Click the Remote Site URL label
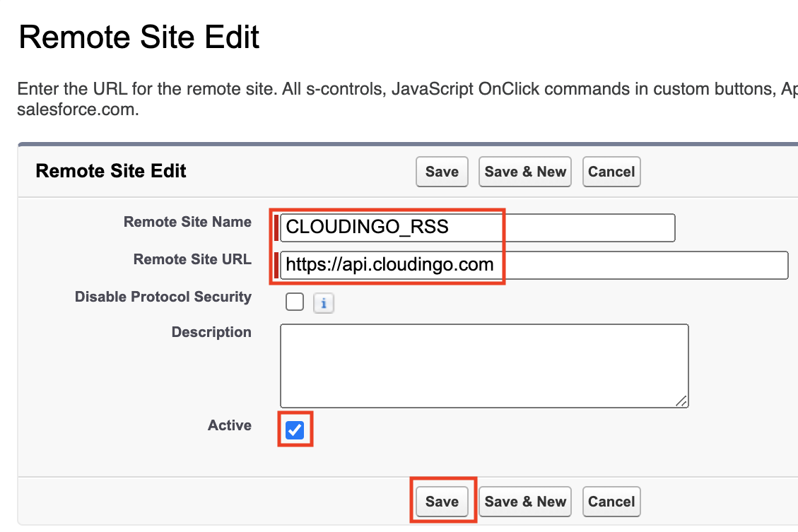 pyautogui.click(x=192, y=259)
